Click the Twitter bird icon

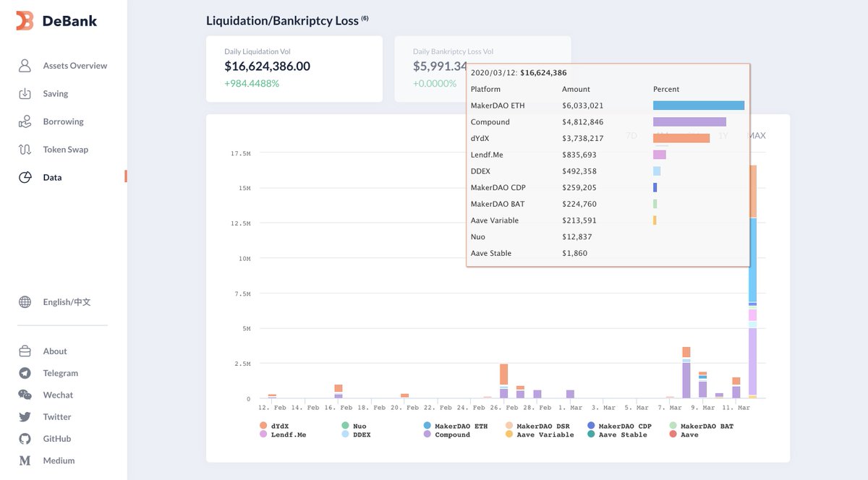[x=25, y=417]
